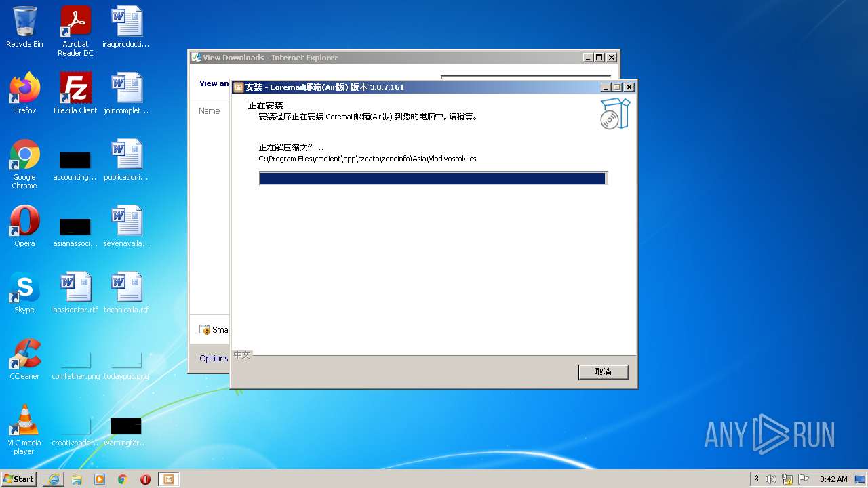Maximize the View Downloads window
This screenshot has width=868, height=488.
[599, 58]
